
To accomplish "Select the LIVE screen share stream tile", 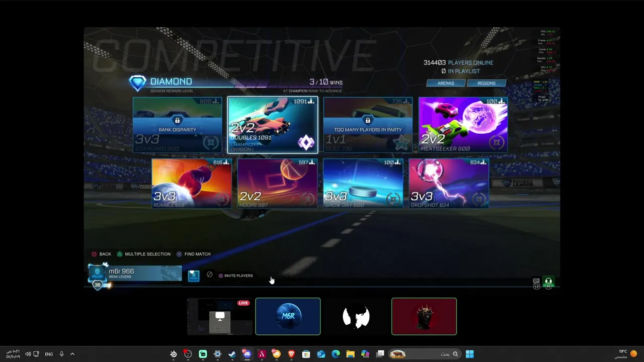I will 219,316.
